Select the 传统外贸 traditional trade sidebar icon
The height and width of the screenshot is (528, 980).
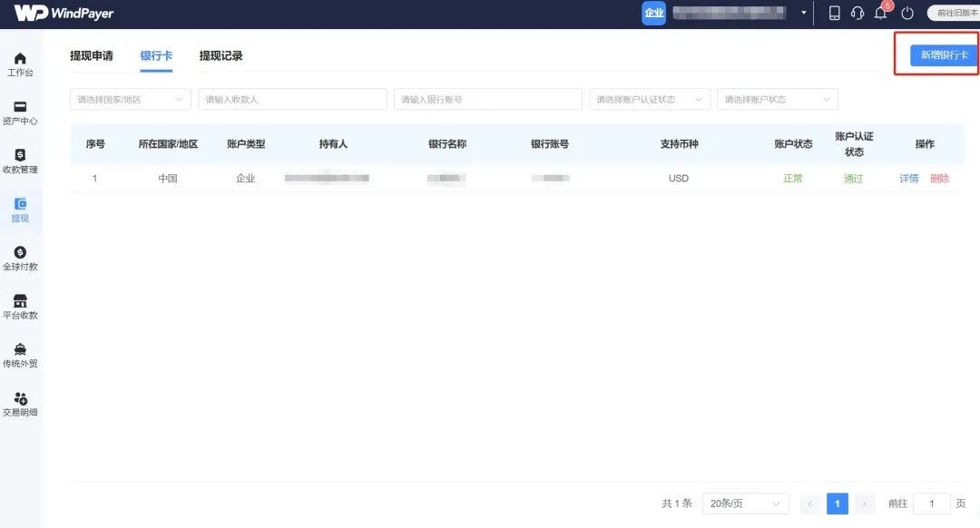pos(20,354)
